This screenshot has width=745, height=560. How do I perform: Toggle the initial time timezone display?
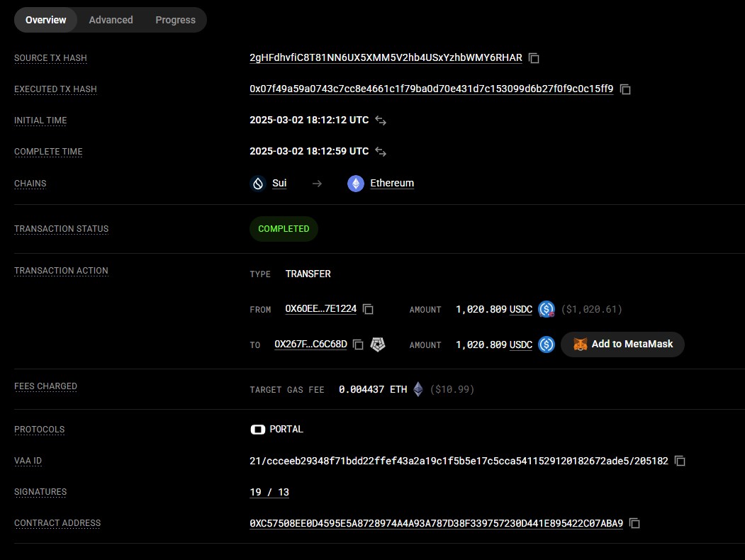click(381, 121)
